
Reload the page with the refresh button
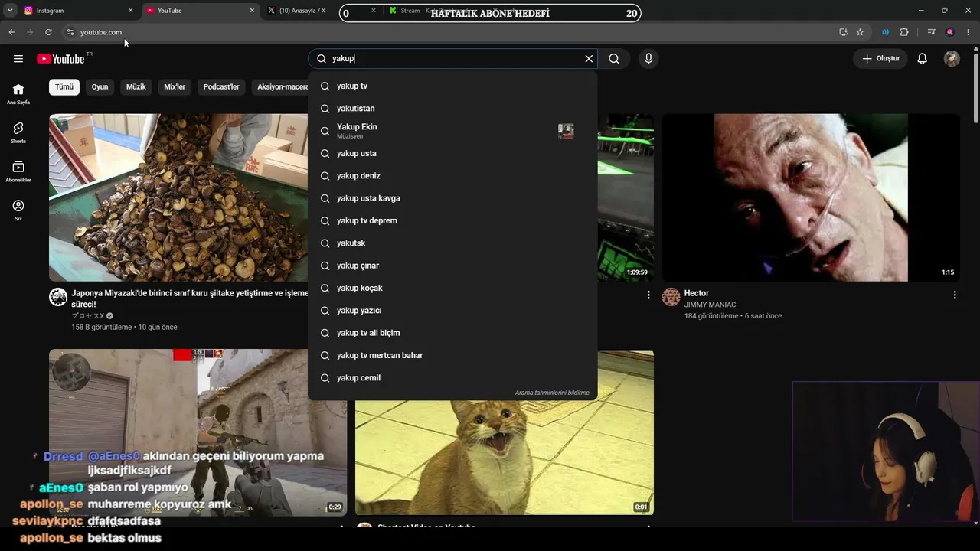[48, 32]
